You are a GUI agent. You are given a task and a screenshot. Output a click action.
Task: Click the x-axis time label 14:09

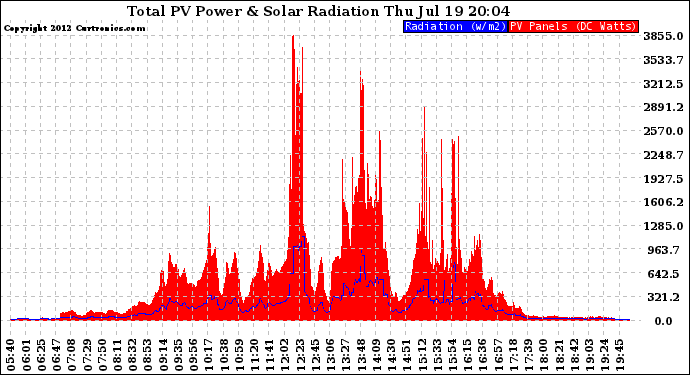coord(377,355)
